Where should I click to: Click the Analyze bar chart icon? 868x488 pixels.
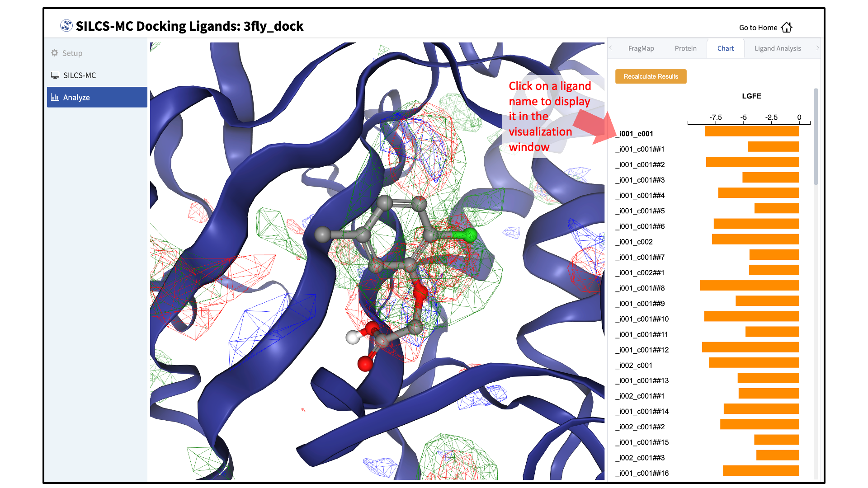click(x=55, y=97)
